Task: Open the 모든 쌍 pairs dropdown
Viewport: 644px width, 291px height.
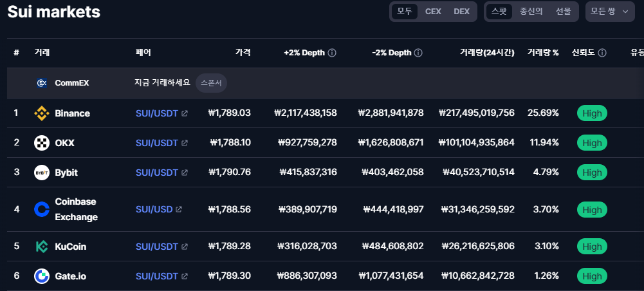Action: coord(609,12)
